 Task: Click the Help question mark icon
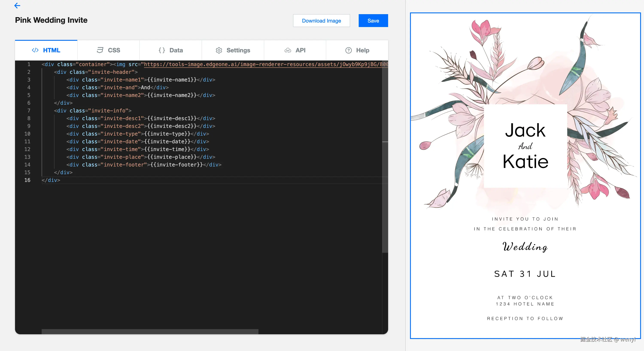coord(348,50)
